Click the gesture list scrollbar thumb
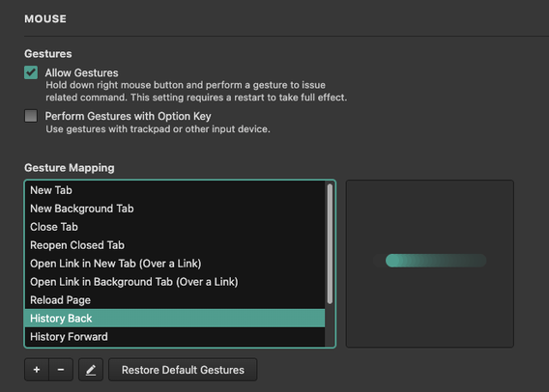Viewport: 549px width, 392px height. pos(330,243)
